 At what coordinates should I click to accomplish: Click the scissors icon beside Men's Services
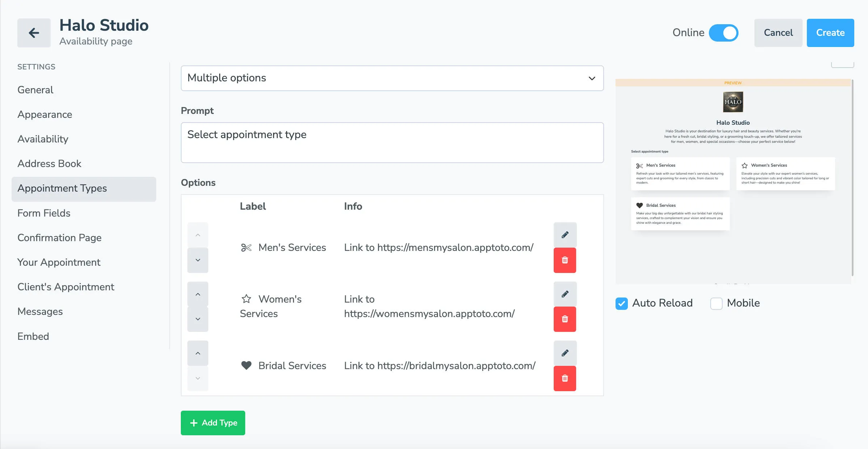click(x=246, y=247)
